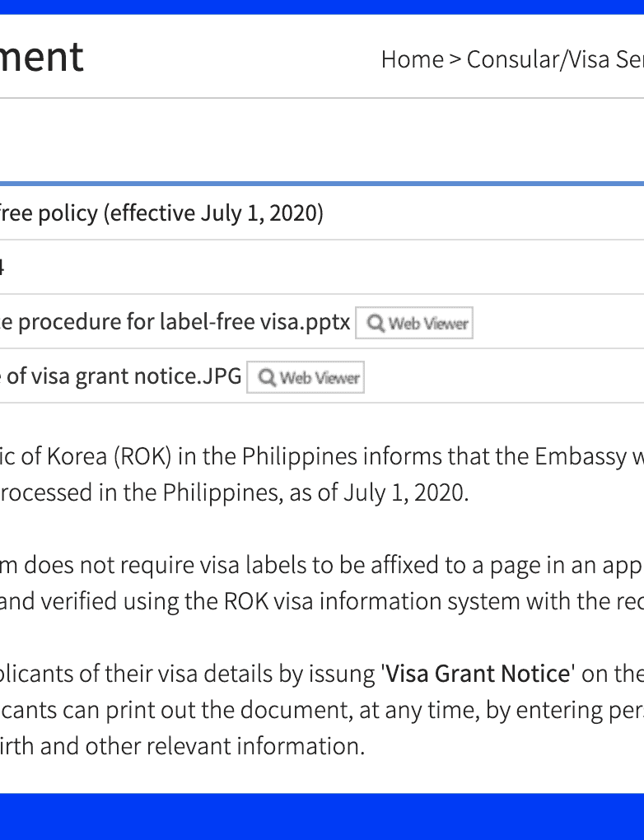
Task: Go to Home in the breadcrumb
Action: pyautogui.click(x=412, y=59)
